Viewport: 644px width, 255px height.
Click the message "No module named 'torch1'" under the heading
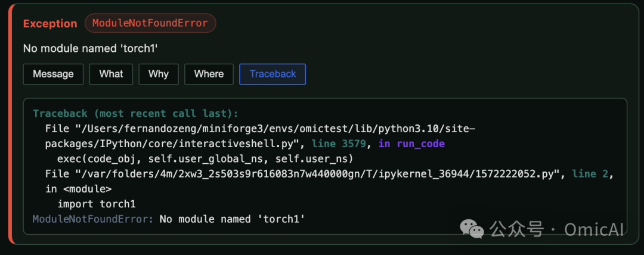pos(91,48)
